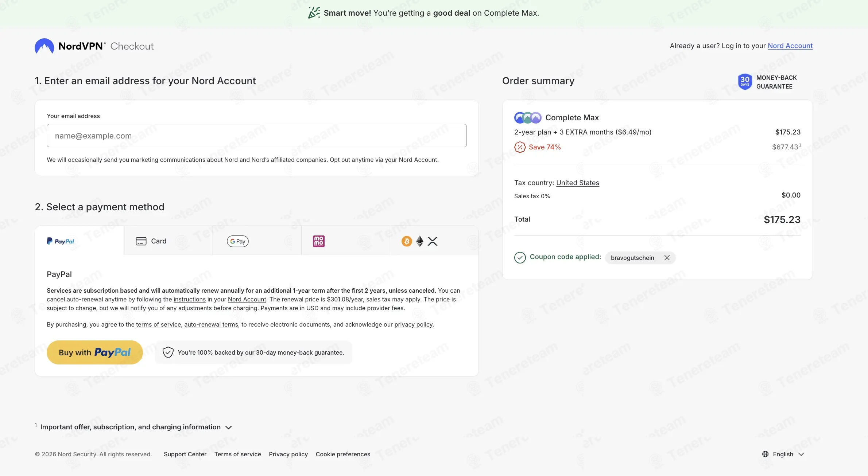Click the shield checkmark guarantee icon

tap(168, 352)
